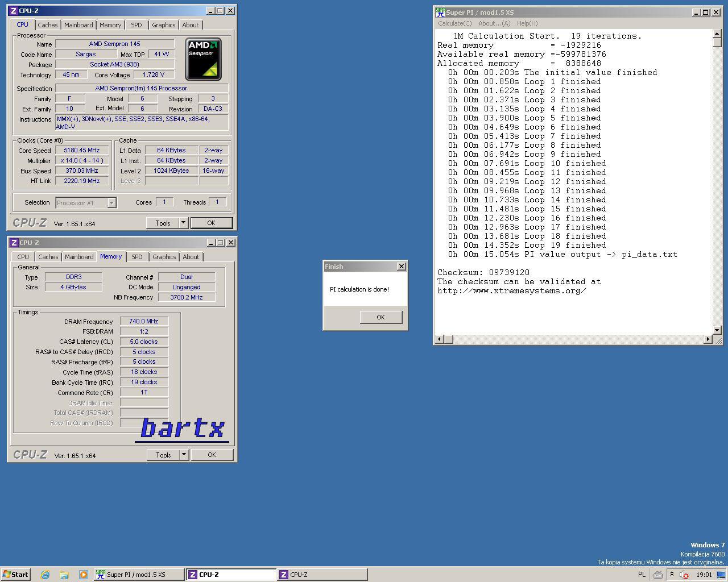Viewport: 728px width, 582px height.
Task: Click the Super PI vertical scrollbar up arrow
Action: (717, 34)
